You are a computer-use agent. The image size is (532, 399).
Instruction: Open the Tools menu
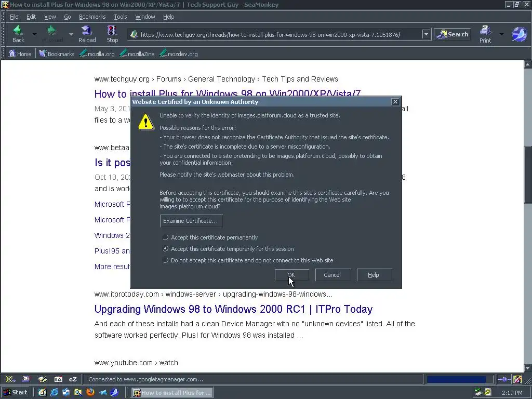[121, 17]
